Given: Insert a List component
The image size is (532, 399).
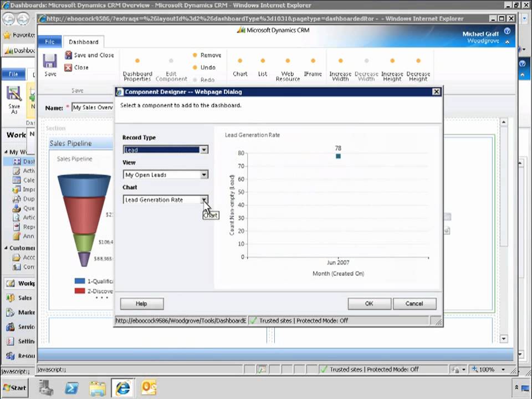Looking at the screenshot, I should (x=263, y=68).
